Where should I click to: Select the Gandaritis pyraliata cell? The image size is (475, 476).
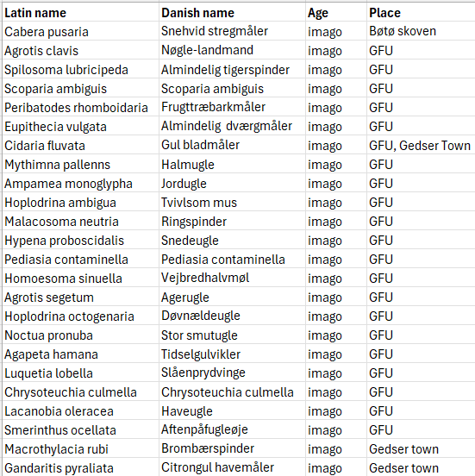[80, 467]
